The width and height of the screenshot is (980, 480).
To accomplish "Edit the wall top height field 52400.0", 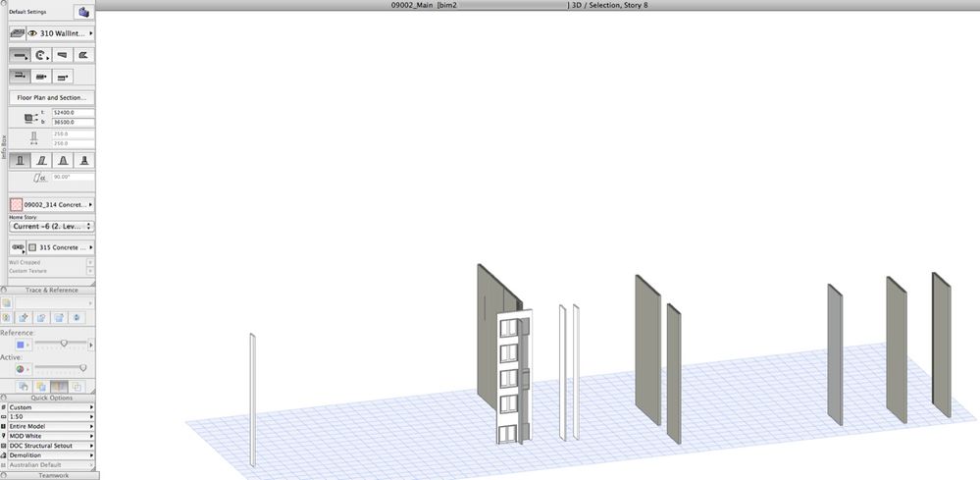I will tap(74, 113).
